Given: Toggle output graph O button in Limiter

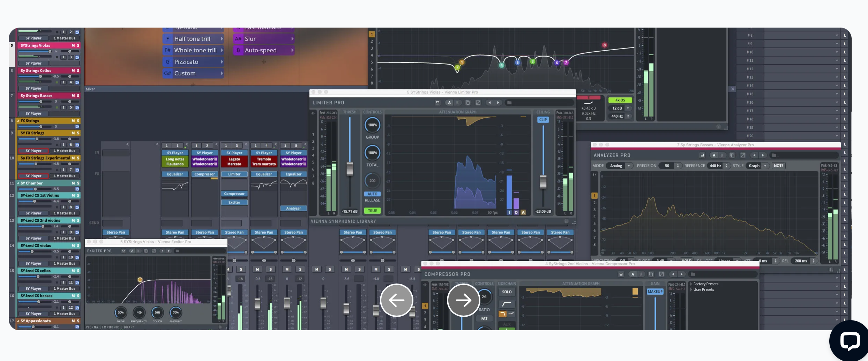Looking at the screenshot, I should click(x=516, y=213).
